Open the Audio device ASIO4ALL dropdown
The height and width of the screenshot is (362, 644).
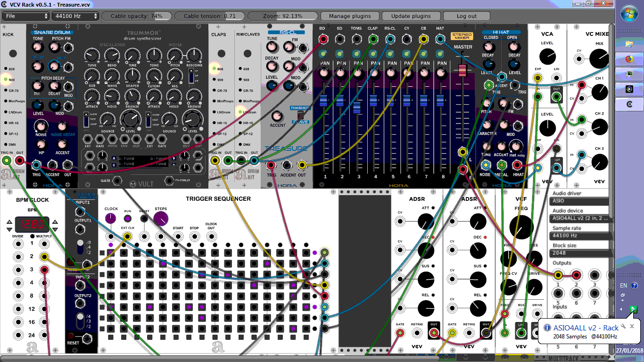(581, 218)
